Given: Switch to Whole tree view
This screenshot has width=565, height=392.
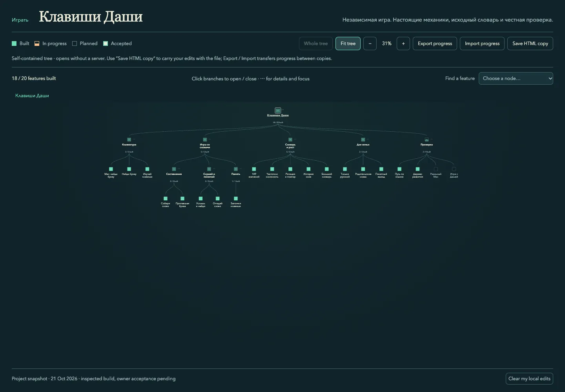Looking at the screenshot, I should [x=316, y=44].
